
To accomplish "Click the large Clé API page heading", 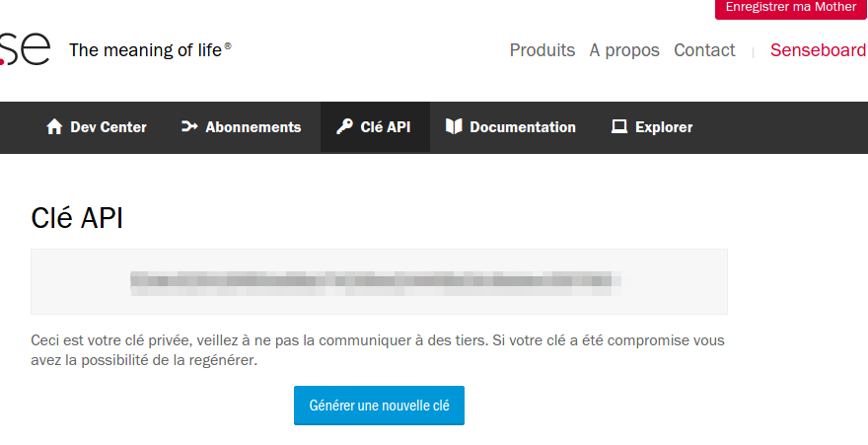I will coord(77,218).
